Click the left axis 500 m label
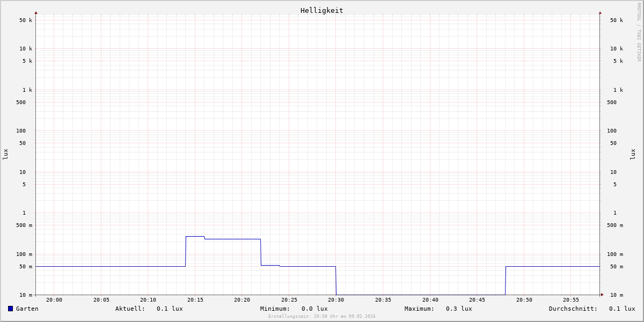This screenshot has width=644, height=322. pyautogui.click(x=24, y=225)
